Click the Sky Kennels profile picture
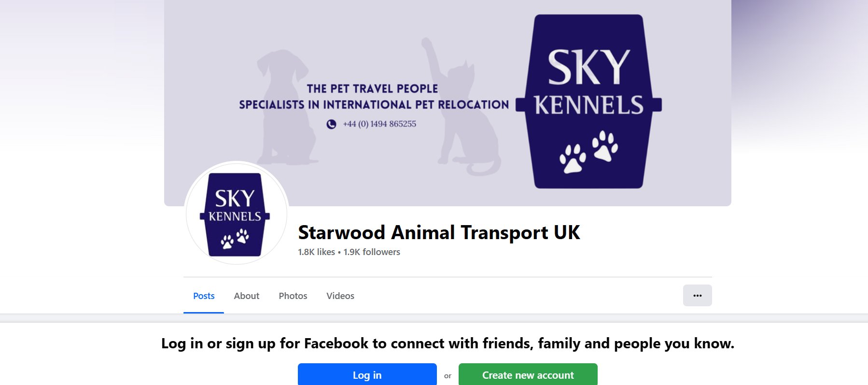Image resolution: width=868 pixels, height=385 pixels. click(237, 213)
